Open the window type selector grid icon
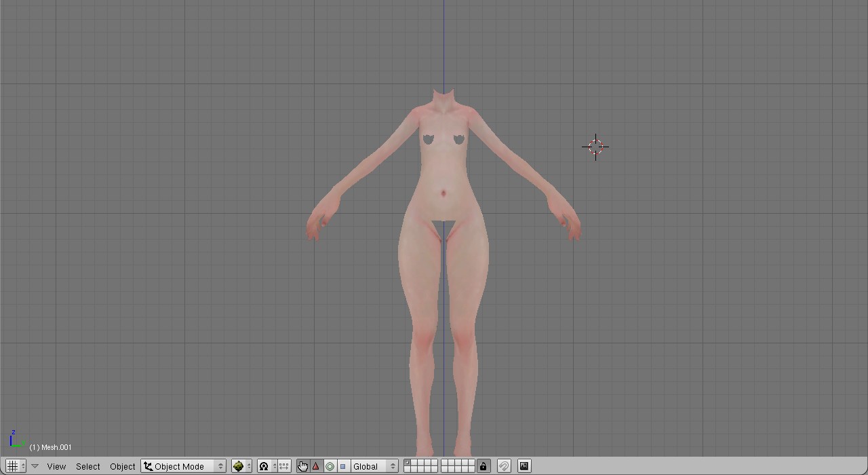Screen dimensions: 868x475 (13, 466)
